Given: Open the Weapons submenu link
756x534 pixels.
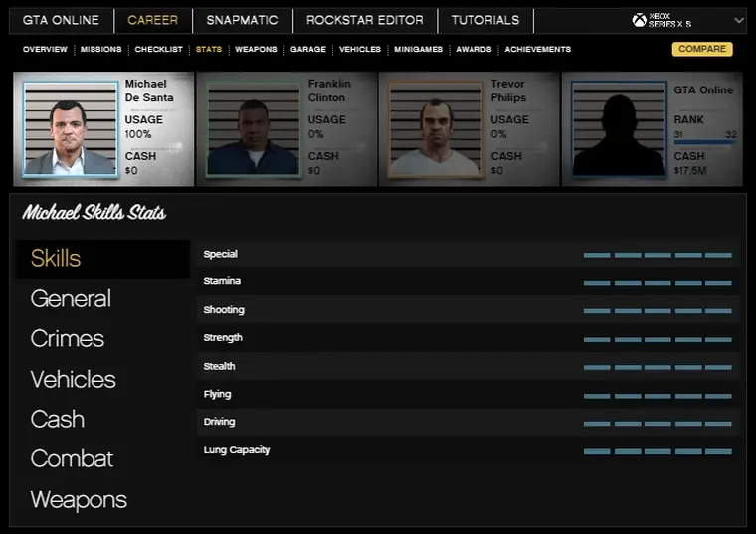Looking at the screenshot, I should [256, 49].
